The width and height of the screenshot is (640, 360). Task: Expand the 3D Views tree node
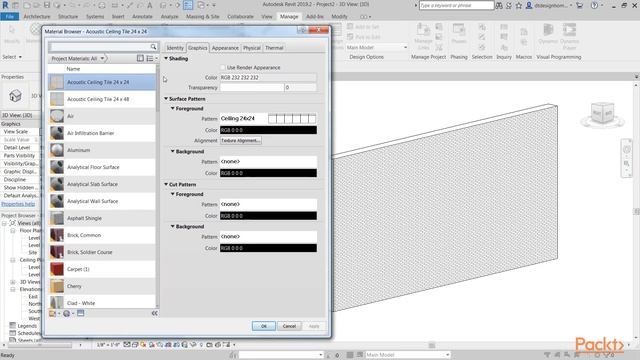coord(13,282)
